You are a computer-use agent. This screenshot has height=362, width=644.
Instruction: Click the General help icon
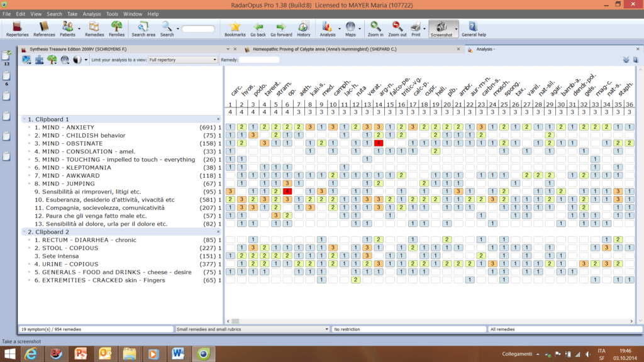(473, 28)
